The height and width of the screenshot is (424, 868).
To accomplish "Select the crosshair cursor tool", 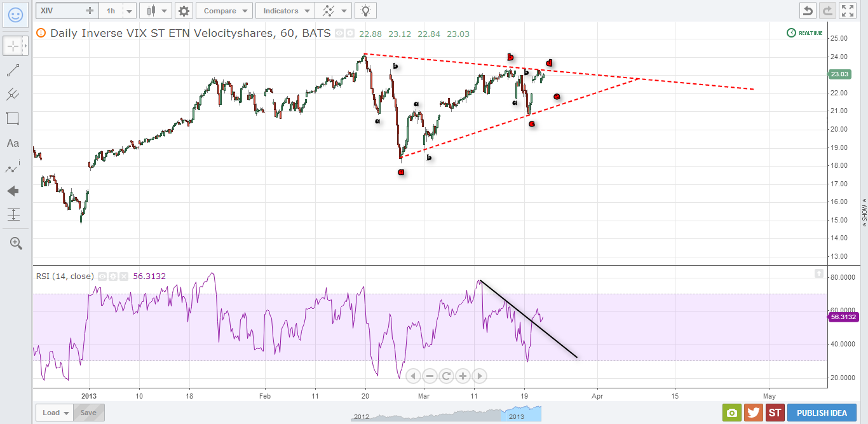I will pyautogui.click(x=13, y=46).
